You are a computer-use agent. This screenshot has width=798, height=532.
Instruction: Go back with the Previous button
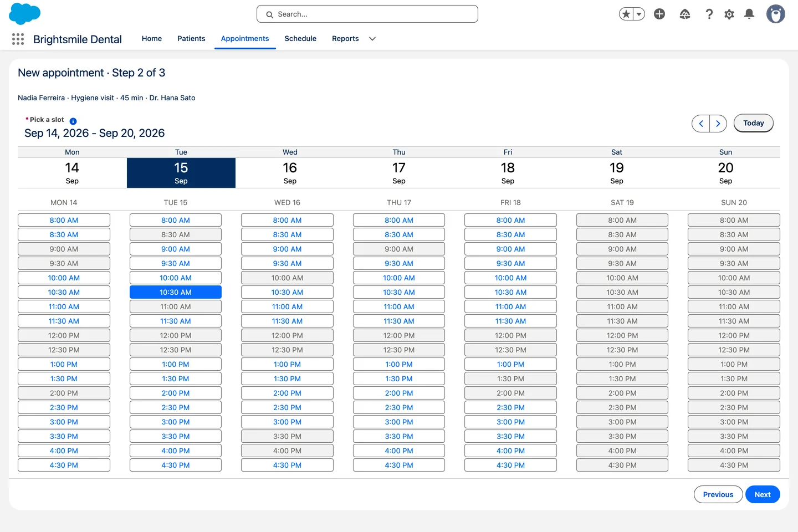718,494
